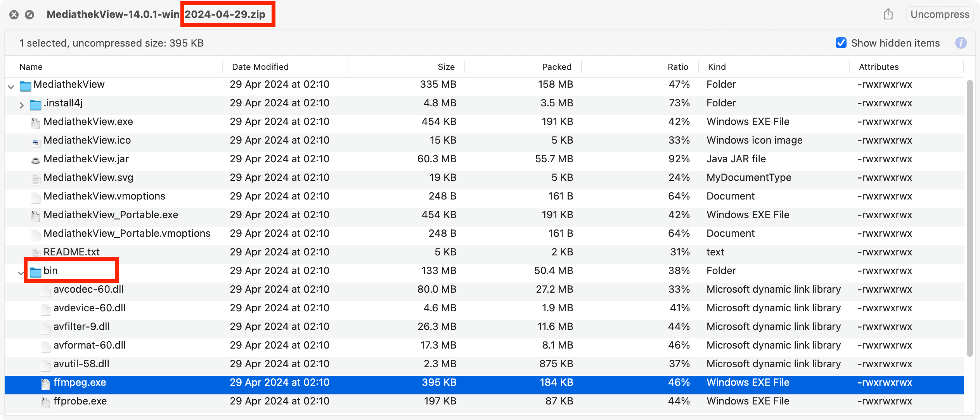
Task: Click the 875 KB packed value
Action: tap(556, 364)
